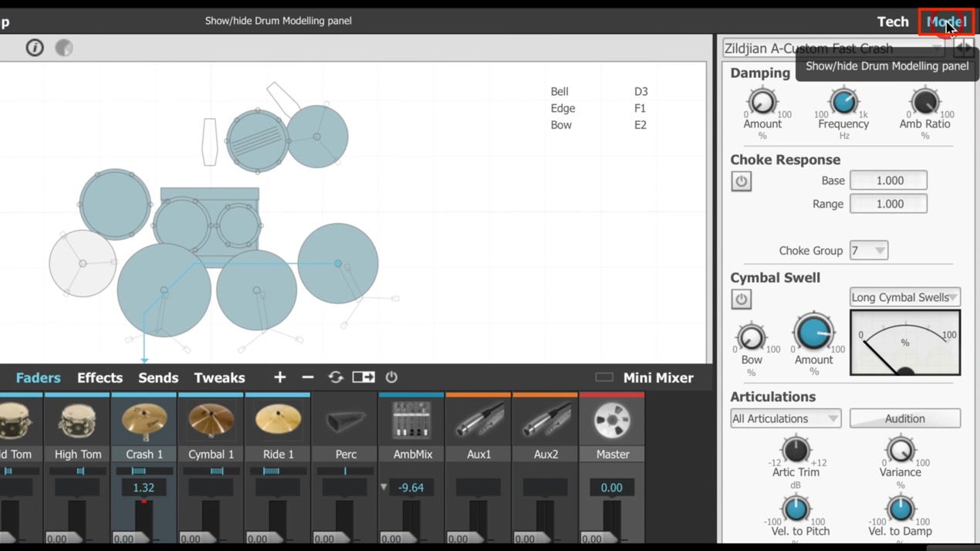Click the Cymbal Swell percentage meter
This screenshot has width=980, height=551.
click(x=905, y=343)
